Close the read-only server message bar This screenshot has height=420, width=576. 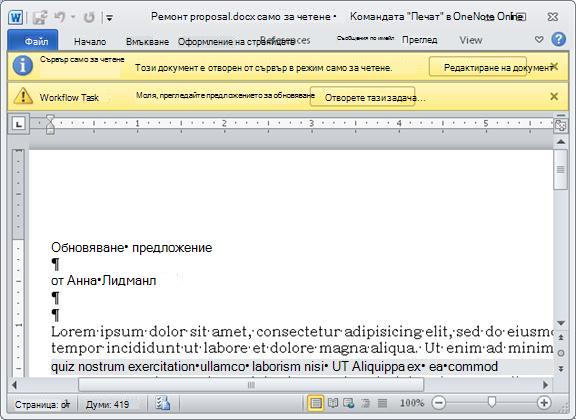pyautogui.click(x=554, y=66)
